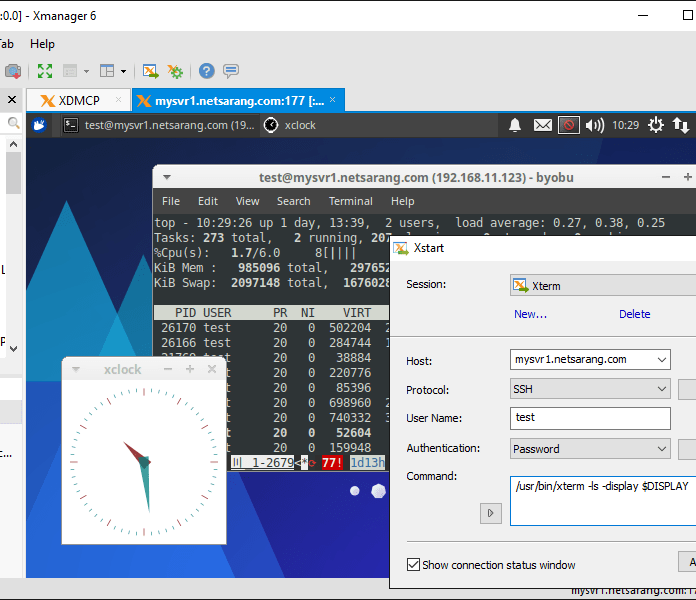Open the power manager panel icon
This screenshot has height=600, width=696.
(656, 125)
